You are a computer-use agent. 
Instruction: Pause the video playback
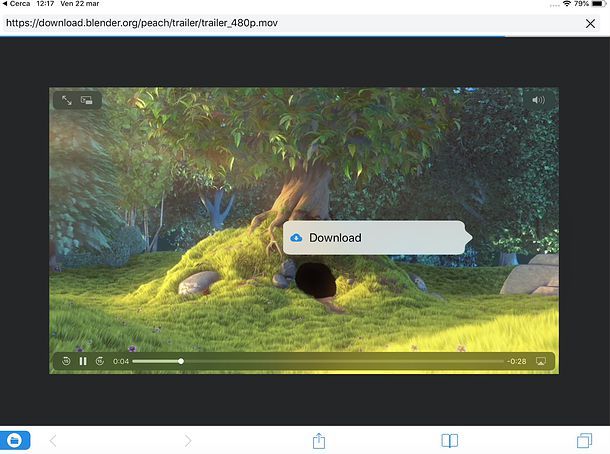pyautogui.click(x=83, y=361)
